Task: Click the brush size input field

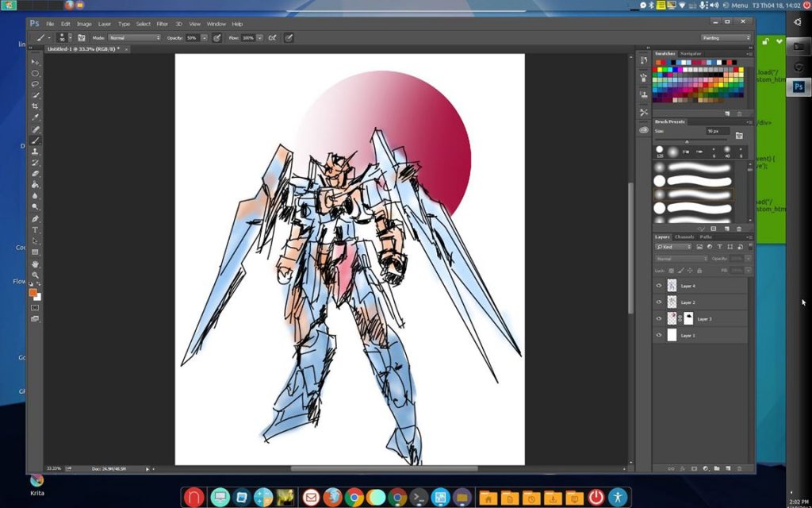Action: pos(718,131)
